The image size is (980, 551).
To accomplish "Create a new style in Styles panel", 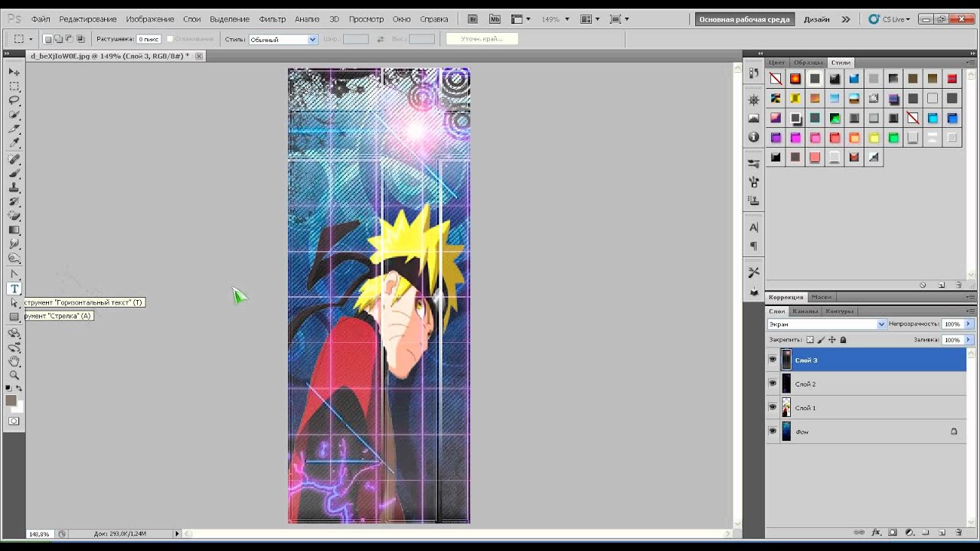I will 941,285.
